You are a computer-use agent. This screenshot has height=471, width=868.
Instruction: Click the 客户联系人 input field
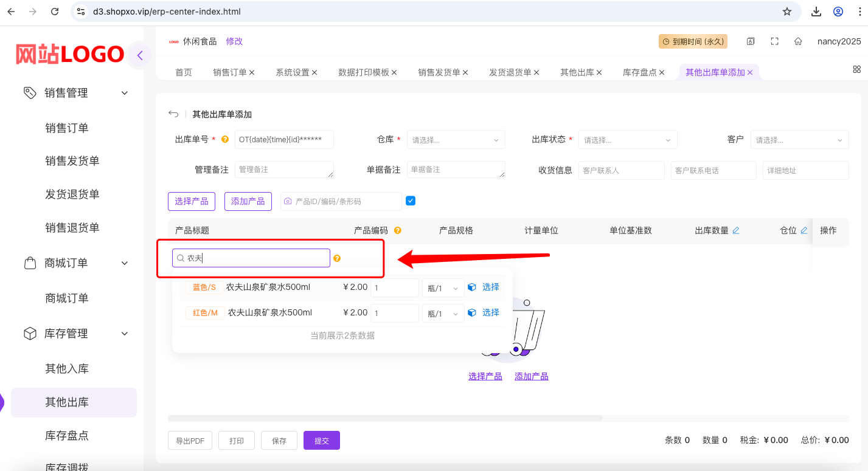click(x=622, y=170)
